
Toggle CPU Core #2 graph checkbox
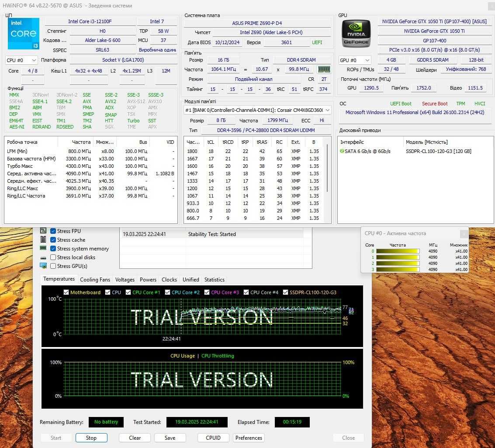pyautogui.click(x=168, y=292)
